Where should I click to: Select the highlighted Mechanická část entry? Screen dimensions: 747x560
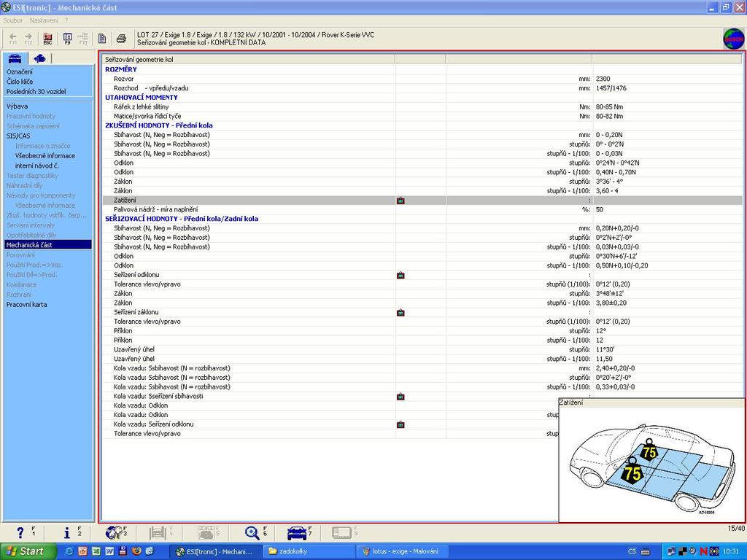point(48,245)
